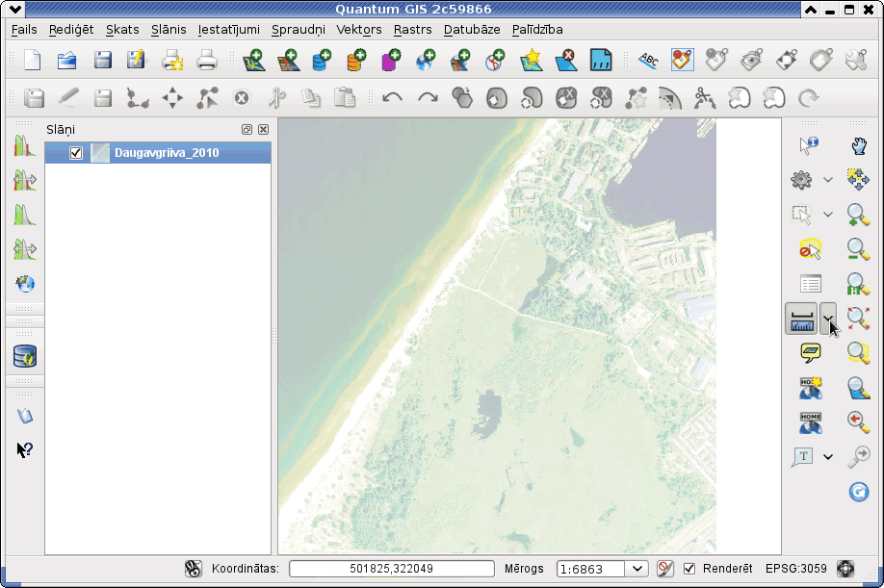Undo last edit action
Viewport: 884px width, 588px height.
pyautogui.click(x=392, y=98)
